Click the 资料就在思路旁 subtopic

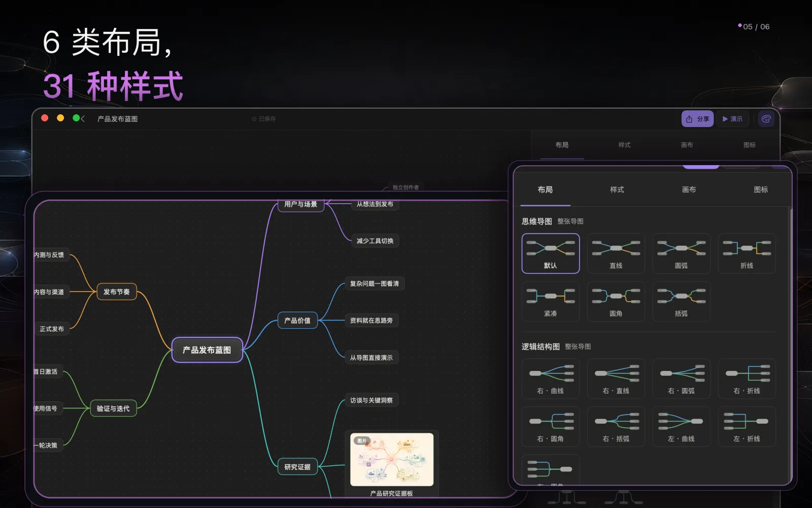pyautogui.click(x=371, y=321)
